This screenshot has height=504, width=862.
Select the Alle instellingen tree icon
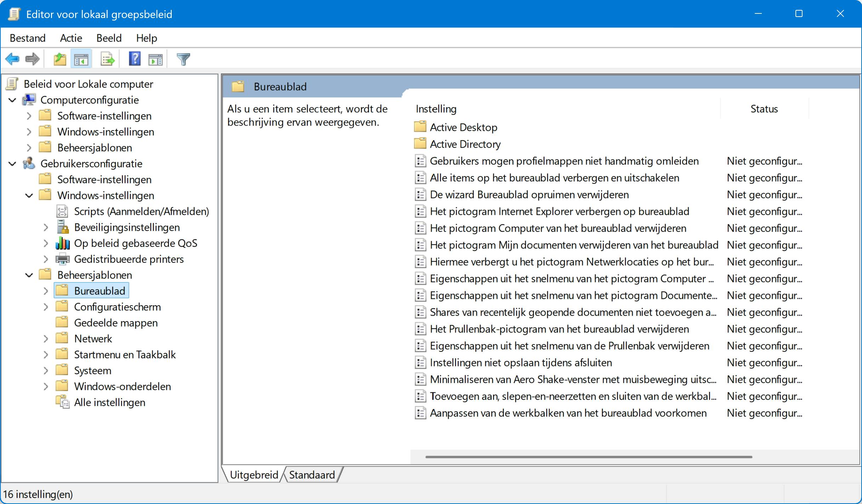tap(63, 402)
